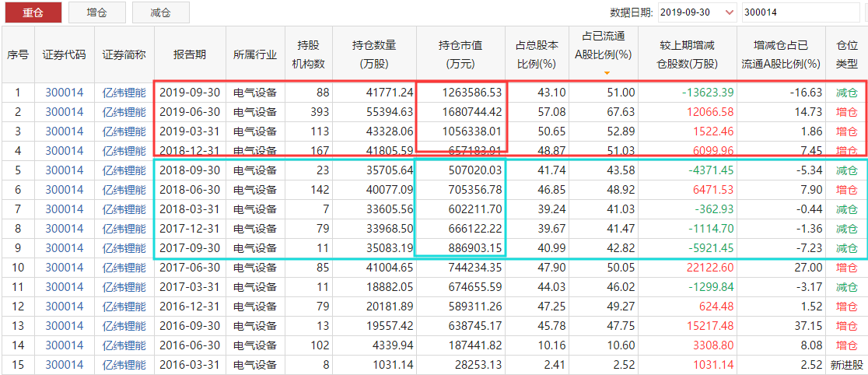Switch to the 减仓 tab

pyautogui.click(x=160, y=12)
